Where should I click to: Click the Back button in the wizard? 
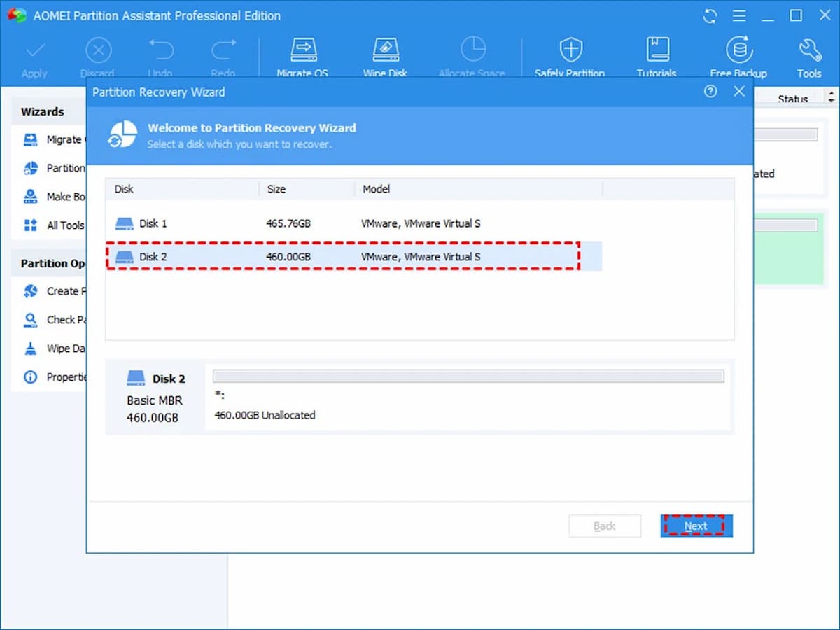[x=605, y=526]
